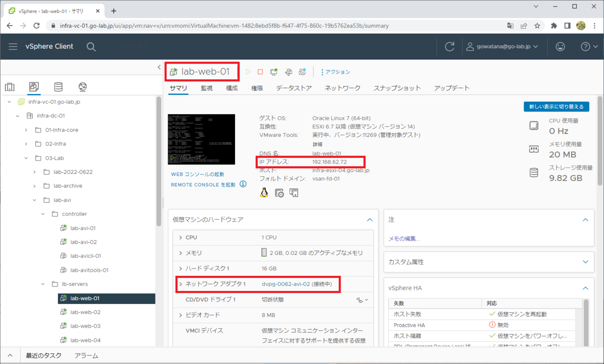Image resolution: width=604 pixels, height=364 pixels.
Task: Click the global search magnifier icon
Action: [x=91, y=46]
